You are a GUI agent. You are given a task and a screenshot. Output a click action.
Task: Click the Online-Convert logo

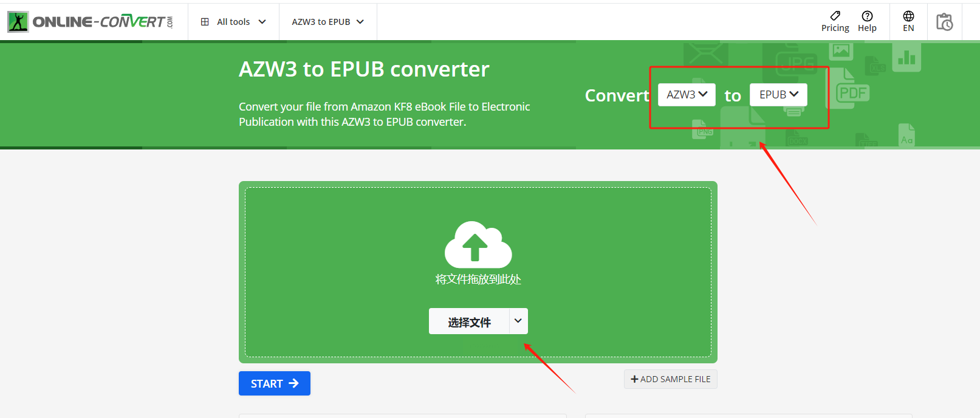coord(91,22)
